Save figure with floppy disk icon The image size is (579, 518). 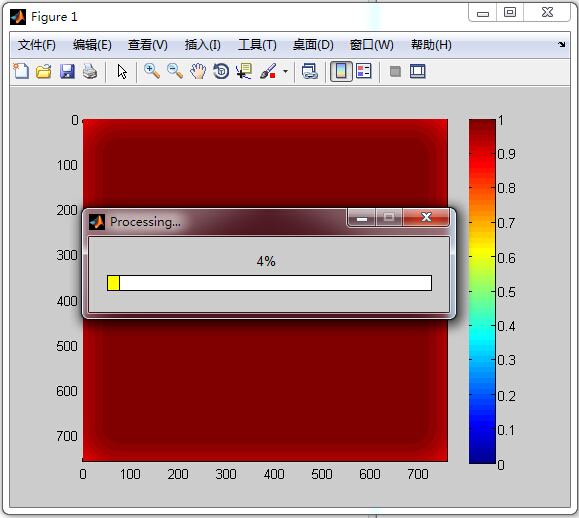67,71
